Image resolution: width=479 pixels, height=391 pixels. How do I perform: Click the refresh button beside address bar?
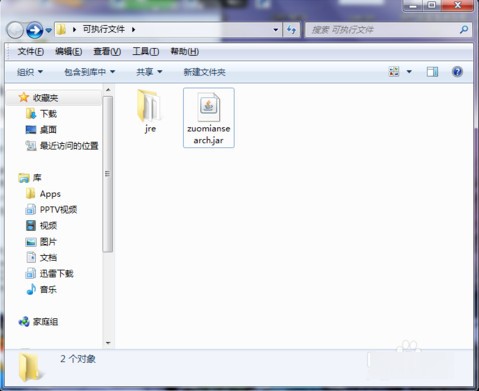pos(292,30)
